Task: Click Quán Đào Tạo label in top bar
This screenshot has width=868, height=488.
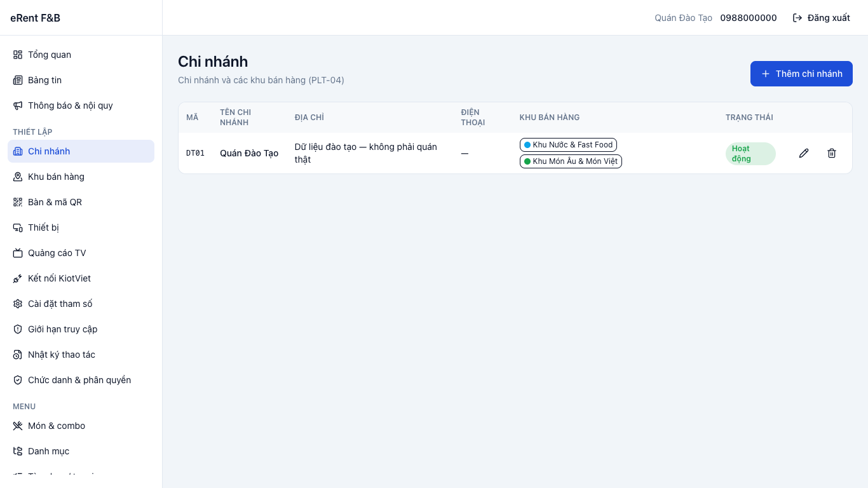Action: (x=684, y=18)
